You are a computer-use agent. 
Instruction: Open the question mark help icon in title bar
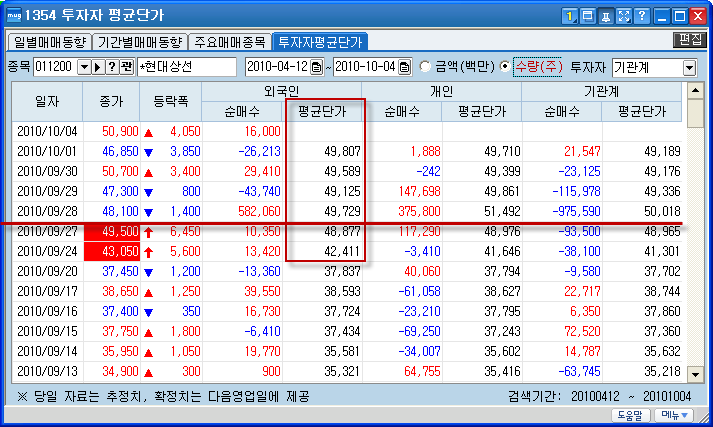(x=642, y=16)
